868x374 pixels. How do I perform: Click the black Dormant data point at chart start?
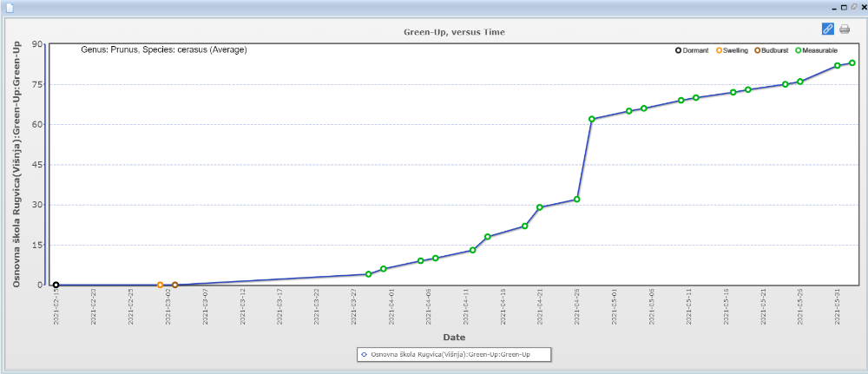click(x=56, y=285)
